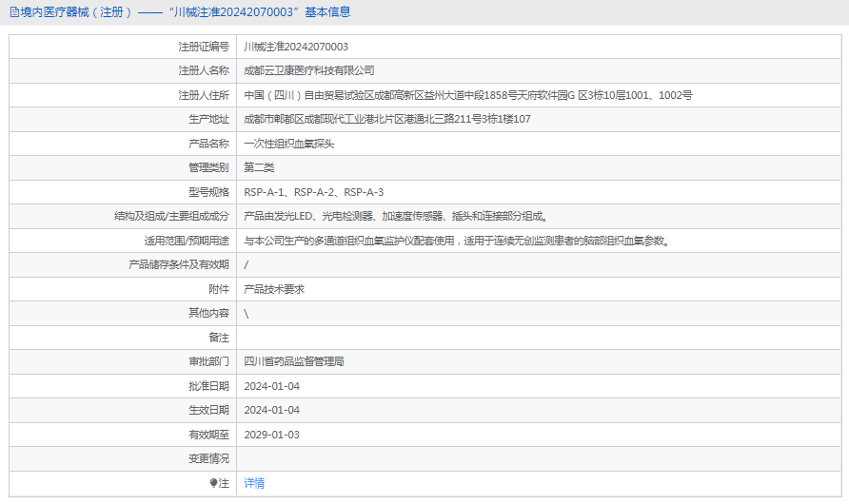The image size is (849, 504).
Task: Click the 产品储存条件及有效期 label
Action: 179,264
